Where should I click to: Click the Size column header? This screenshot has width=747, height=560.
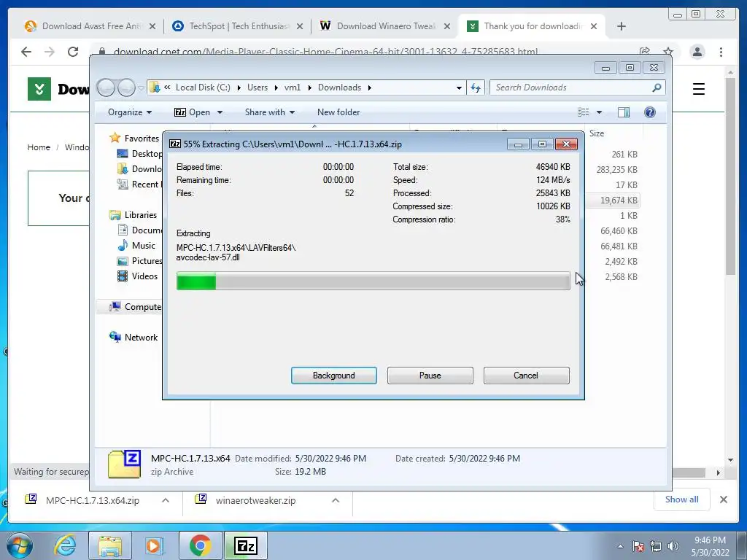click(x=597, y=133)
